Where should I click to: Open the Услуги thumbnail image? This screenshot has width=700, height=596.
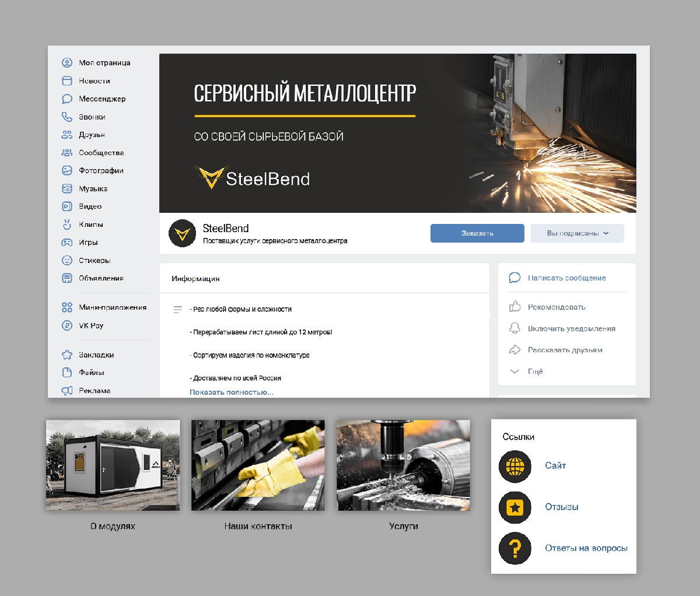click(403, 465)
